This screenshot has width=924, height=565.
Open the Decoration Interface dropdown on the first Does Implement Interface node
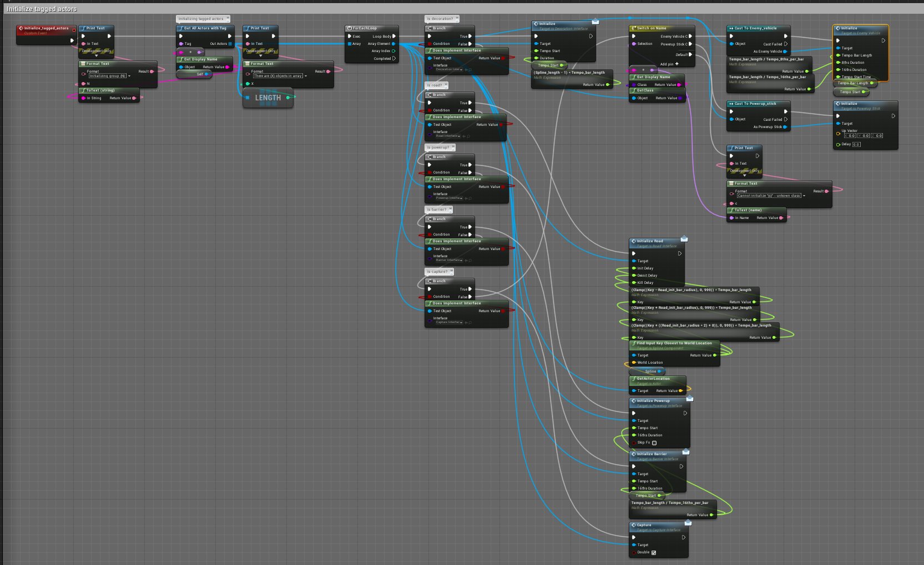pyautogui.click(x=448, y=70)
